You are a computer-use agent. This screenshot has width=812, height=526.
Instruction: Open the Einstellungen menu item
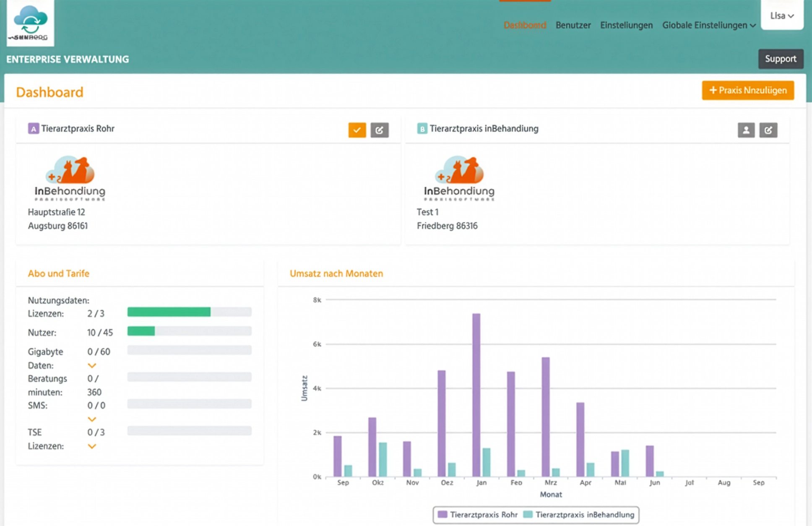[x=626, y=25]
